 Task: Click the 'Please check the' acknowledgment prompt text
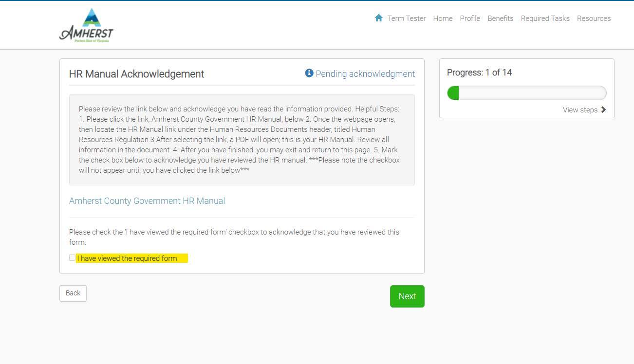click(x=234, y=237)
